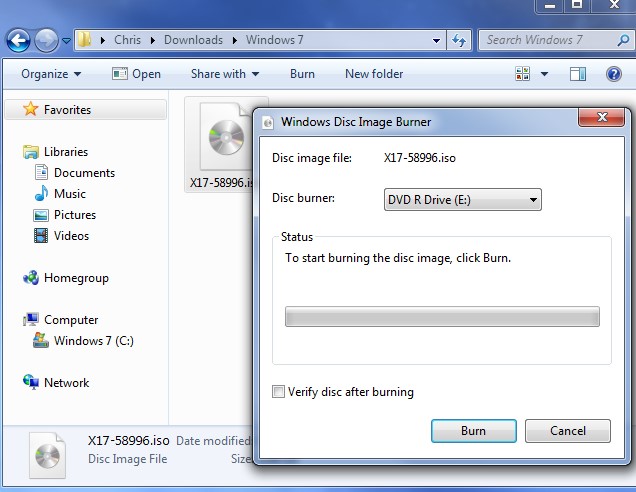Toggle the preview pane icon

578,74
